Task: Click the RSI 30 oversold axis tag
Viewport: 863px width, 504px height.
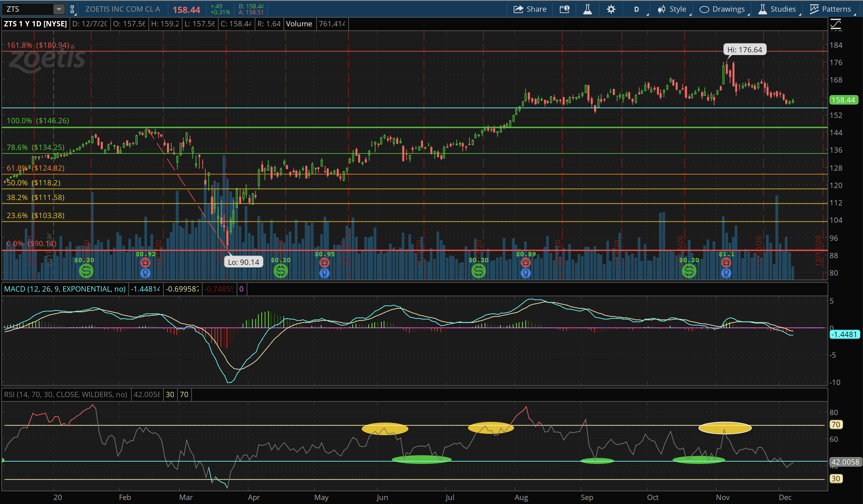Action: [x=836, y=479]
